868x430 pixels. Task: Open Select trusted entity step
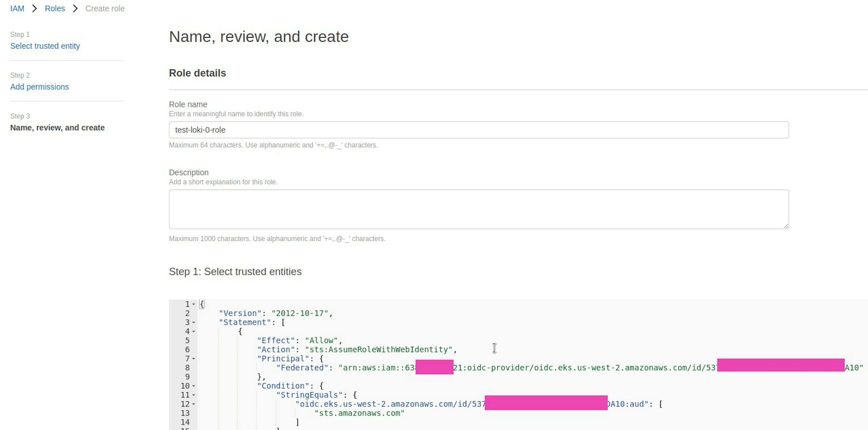[x=45, y=46]
